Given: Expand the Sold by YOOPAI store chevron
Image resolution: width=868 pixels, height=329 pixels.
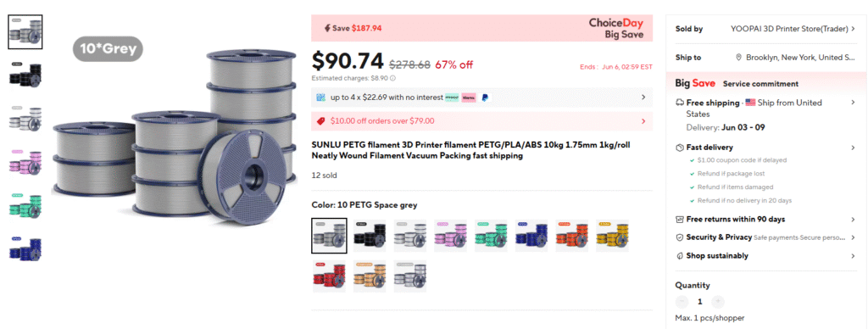Looking at the screenshot, I should [853, 29].
